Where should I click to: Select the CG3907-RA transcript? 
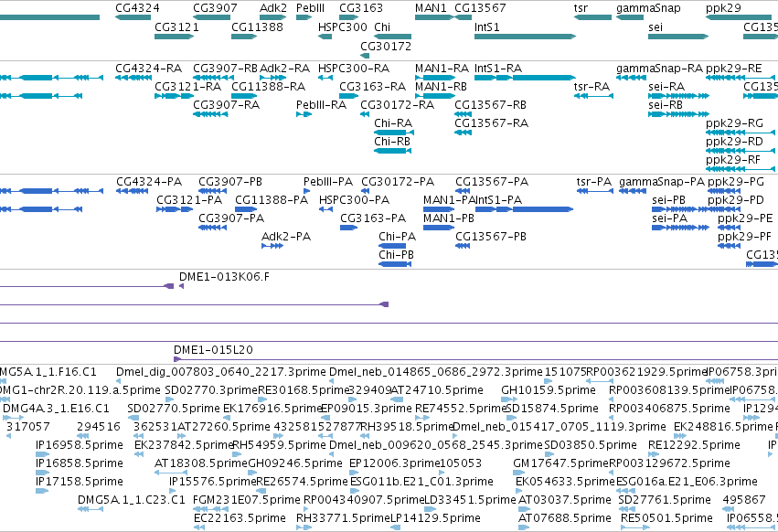click(x=210, y=114)
